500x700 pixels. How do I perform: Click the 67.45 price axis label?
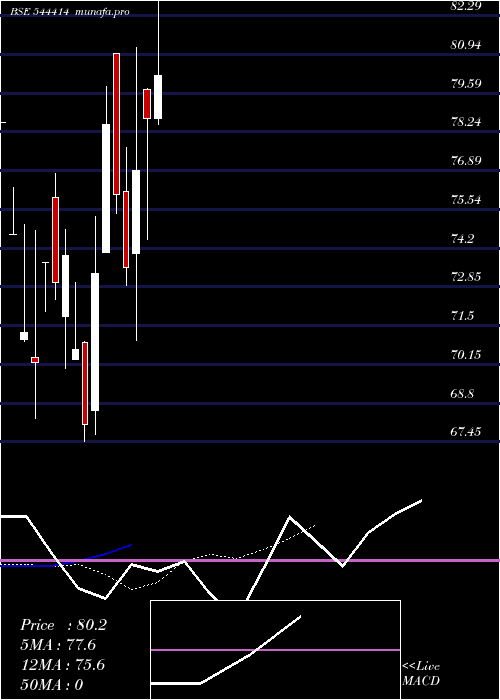tap(466, 431)
